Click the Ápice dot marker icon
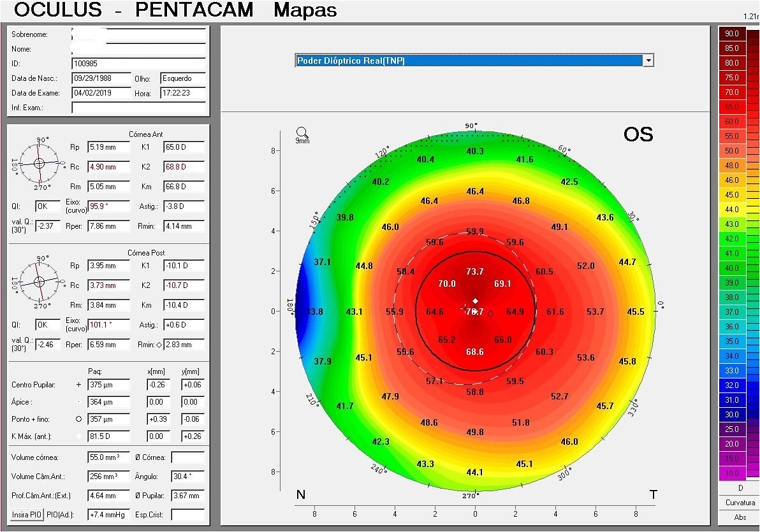Screen dimensions: 760x532 pyautogui.click(x=78, y=402)
